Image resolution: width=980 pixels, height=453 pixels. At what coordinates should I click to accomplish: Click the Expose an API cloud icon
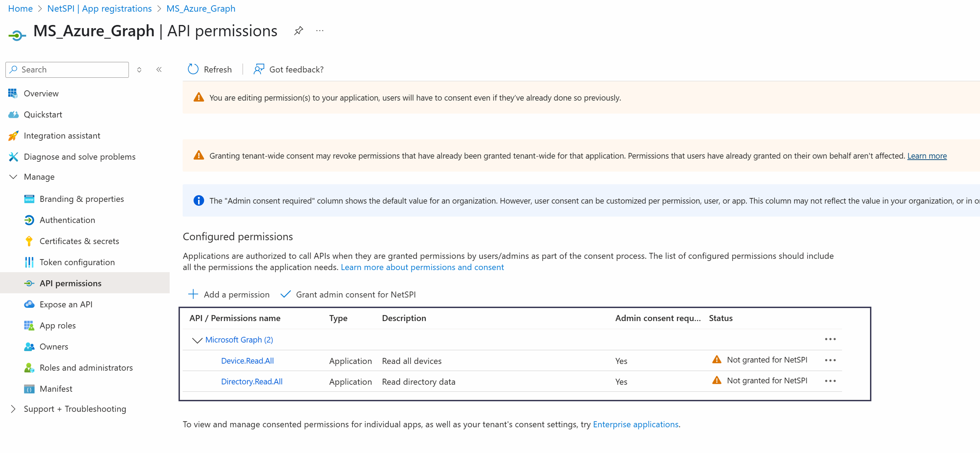[29, 304]
